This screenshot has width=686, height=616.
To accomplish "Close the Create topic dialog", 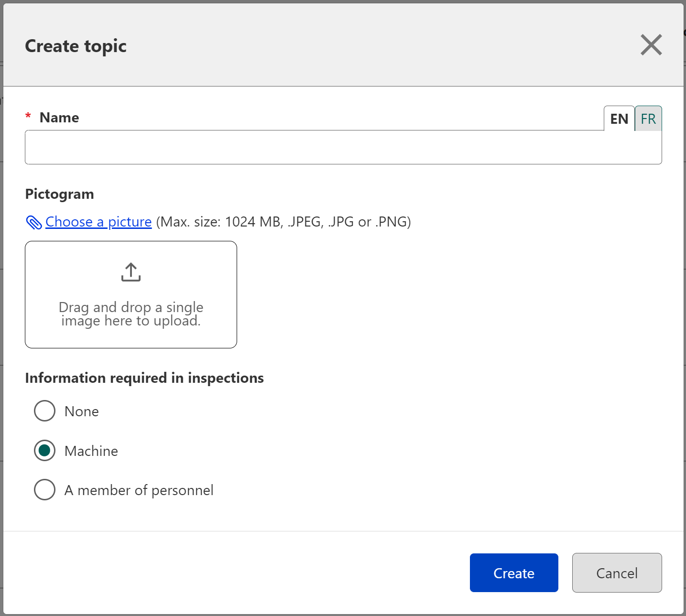I will (x=651, y=45).
